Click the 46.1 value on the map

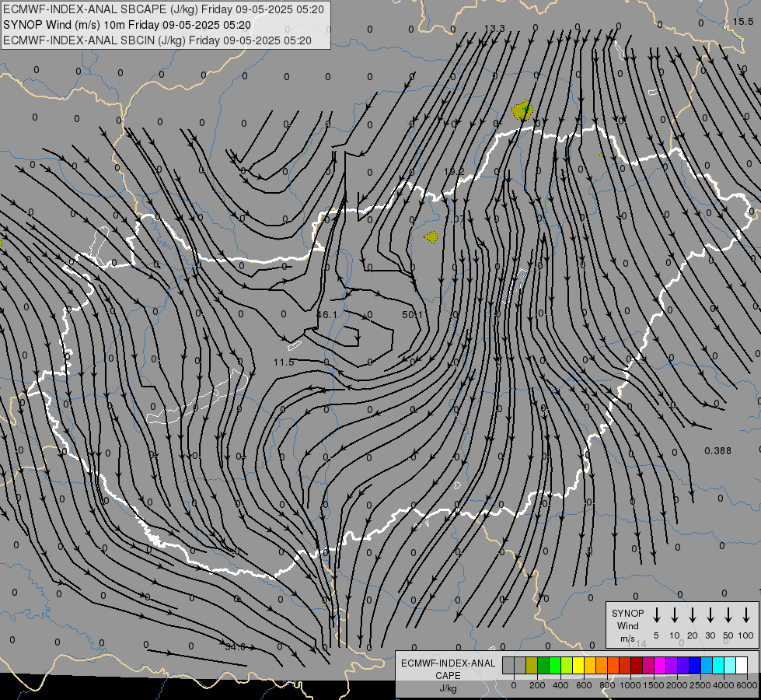click(326, 315)
